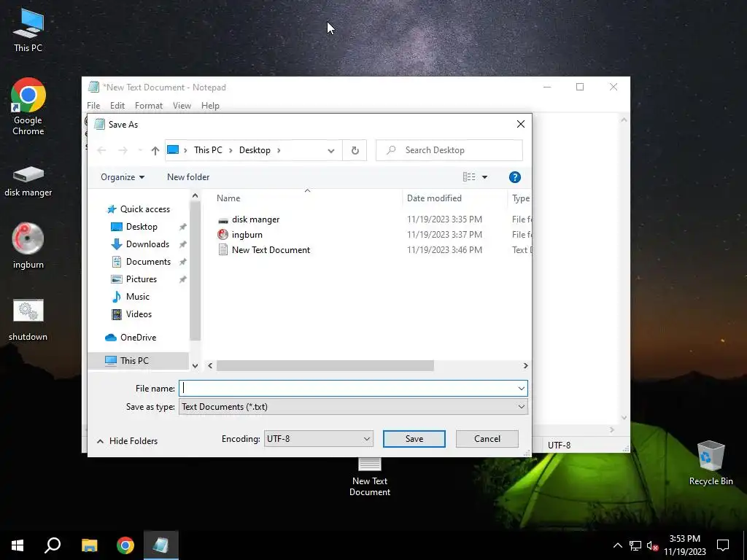Screen dimensions: 747x560
Task: Maximize the Notepad window
Action: (x=580, y=87)
